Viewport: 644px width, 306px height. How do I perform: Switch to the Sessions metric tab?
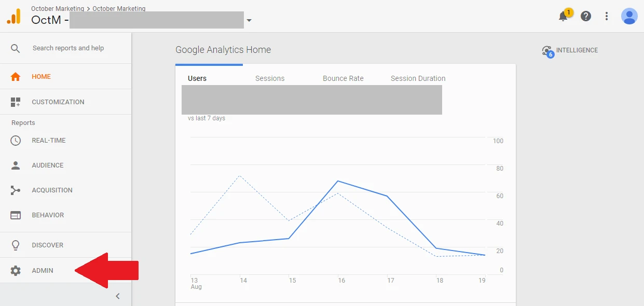pyautogui.click(x=270, y=78)
